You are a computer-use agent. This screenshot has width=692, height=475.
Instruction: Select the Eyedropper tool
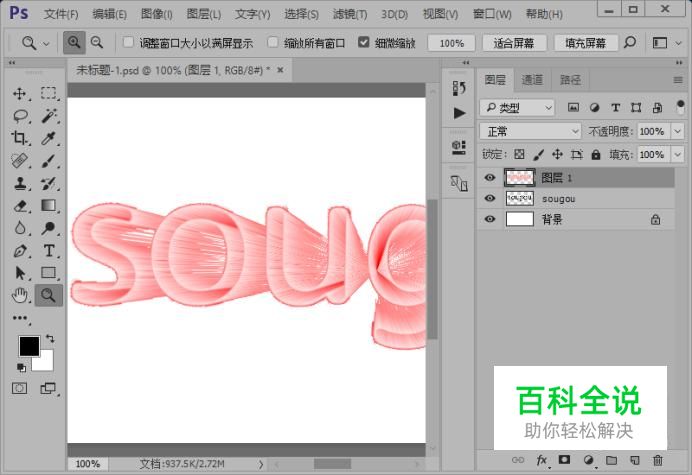[49, 138]
